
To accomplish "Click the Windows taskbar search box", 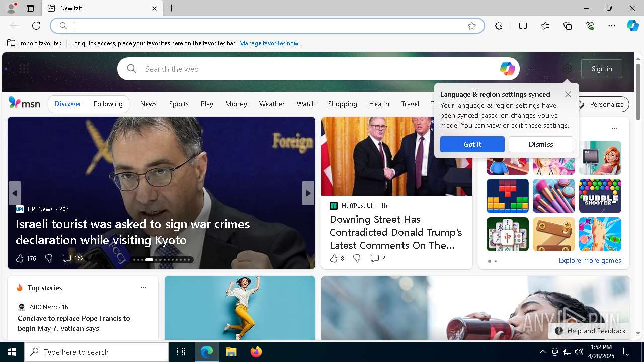I will [97, 352].
